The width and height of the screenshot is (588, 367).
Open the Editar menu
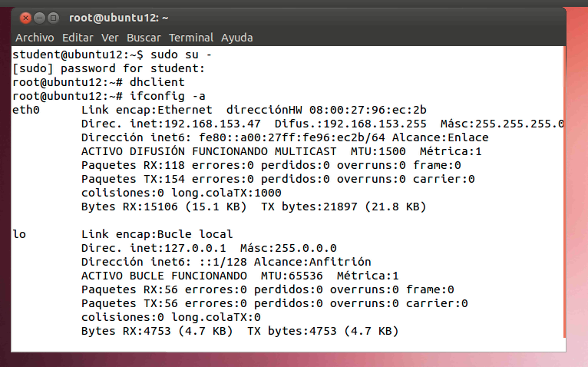click(x=78, y=38)
